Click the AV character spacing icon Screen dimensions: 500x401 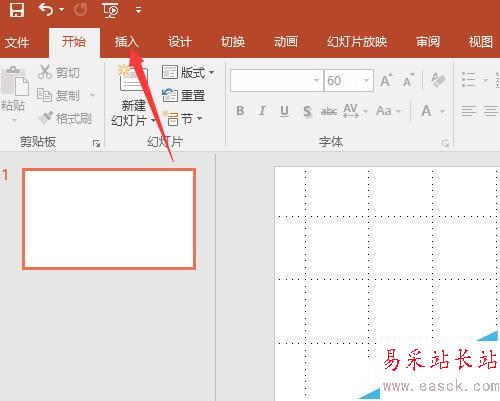(x=351, y=111)
